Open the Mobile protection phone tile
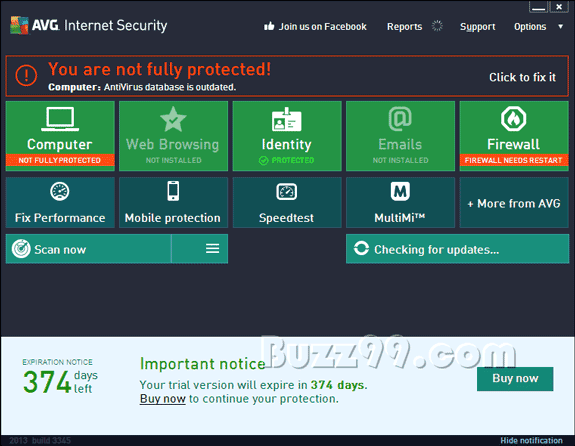Image resolution: width=575 pixels, height=446 pixels. coord(173,202)
